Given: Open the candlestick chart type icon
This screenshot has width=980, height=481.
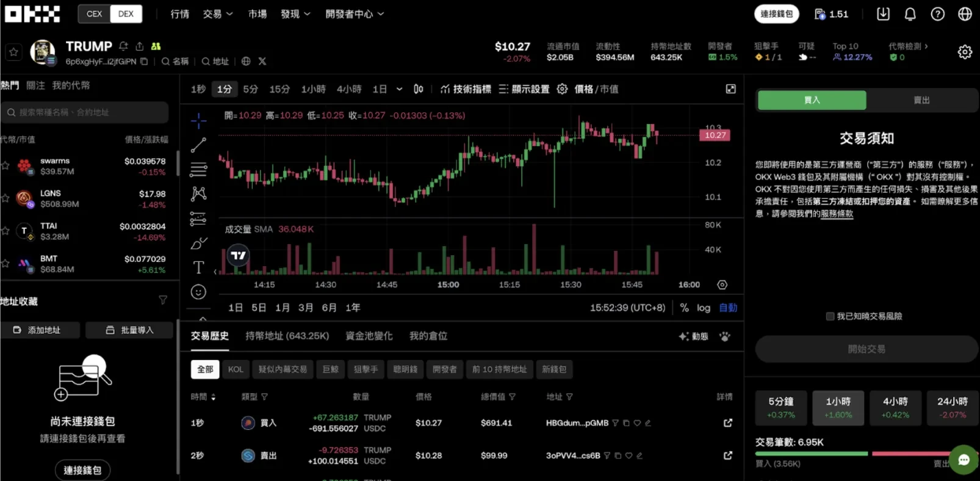Looking at the screenshot, I should (x=419, y=89).
